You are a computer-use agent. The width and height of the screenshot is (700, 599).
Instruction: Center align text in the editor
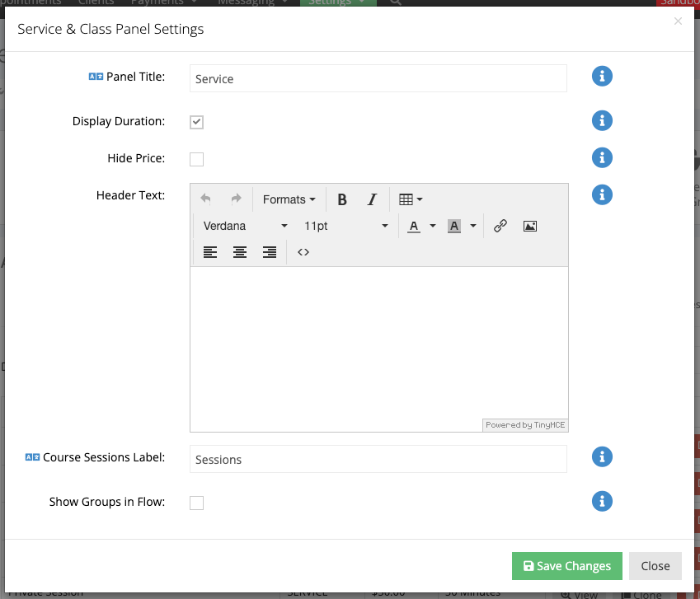(240, 252)
